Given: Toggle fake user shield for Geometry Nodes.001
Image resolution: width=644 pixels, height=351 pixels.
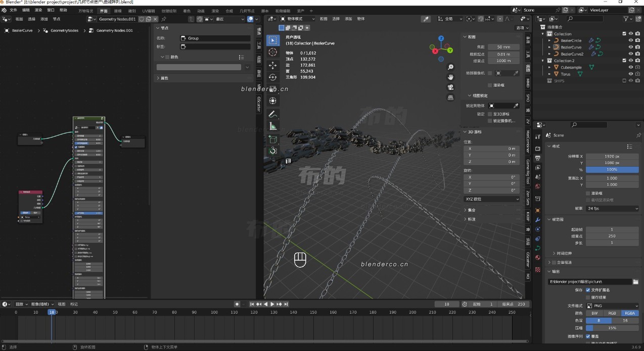Looking at the screenshot, I should [x=142, y=19].
